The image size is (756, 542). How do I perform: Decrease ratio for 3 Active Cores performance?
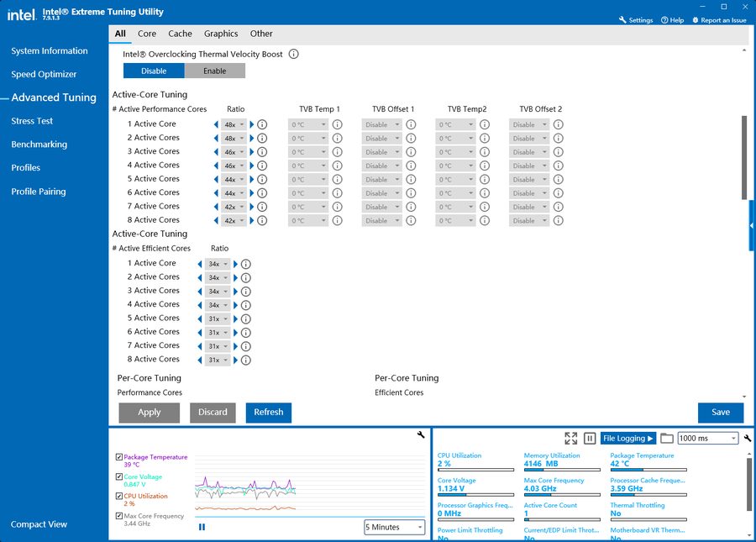216,152
